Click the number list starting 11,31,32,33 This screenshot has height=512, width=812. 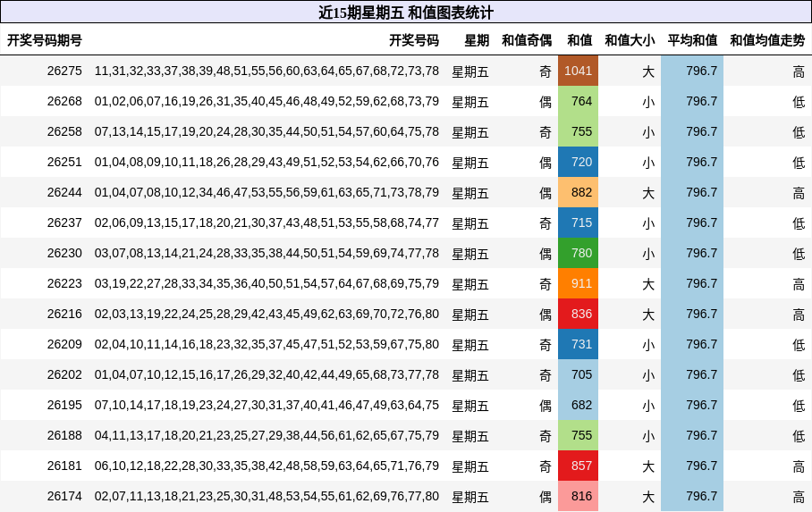266,71
